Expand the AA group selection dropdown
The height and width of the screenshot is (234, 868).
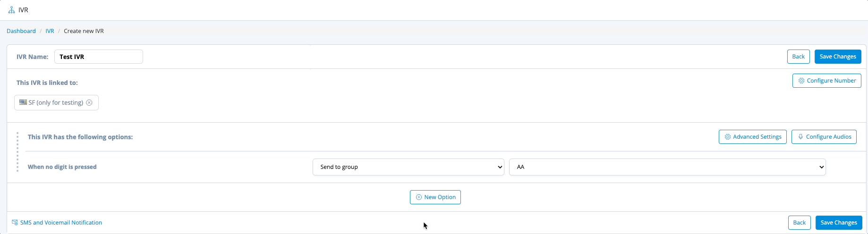pyautogui.click(x=667, y=167)
